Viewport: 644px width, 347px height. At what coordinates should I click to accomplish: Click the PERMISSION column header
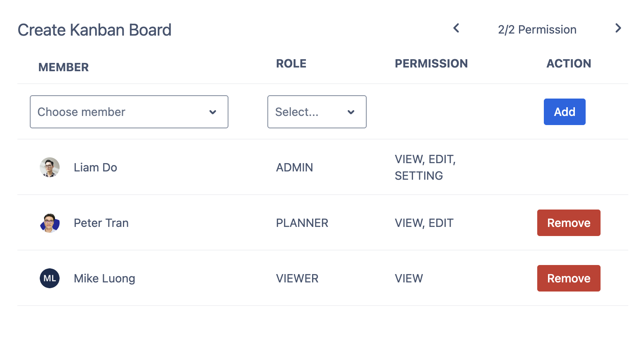click(x=431, y=63)
